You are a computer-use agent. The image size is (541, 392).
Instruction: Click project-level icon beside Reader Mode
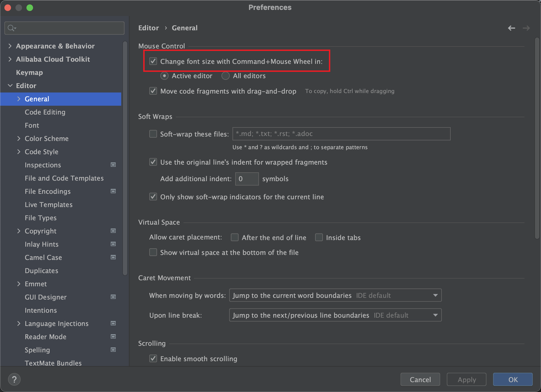tap(113, 336)
